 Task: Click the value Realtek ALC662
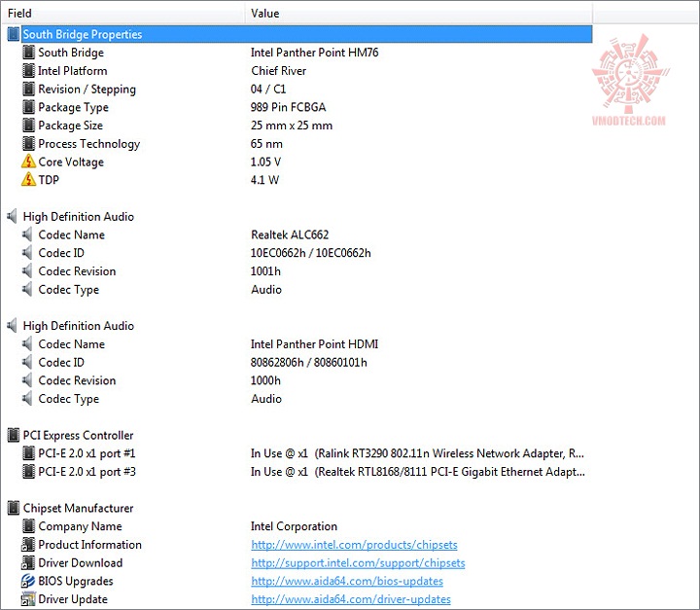tap(290, 234)
